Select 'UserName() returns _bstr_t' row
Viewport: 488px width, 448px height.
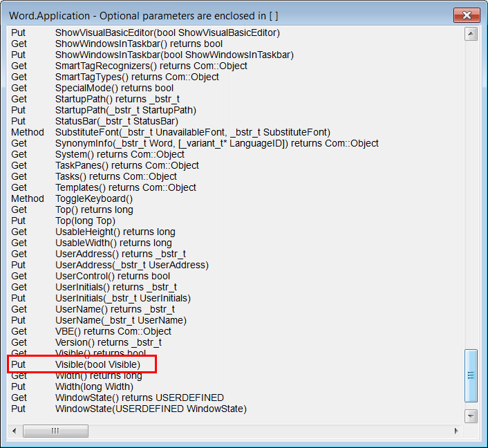tap(93, 309)
